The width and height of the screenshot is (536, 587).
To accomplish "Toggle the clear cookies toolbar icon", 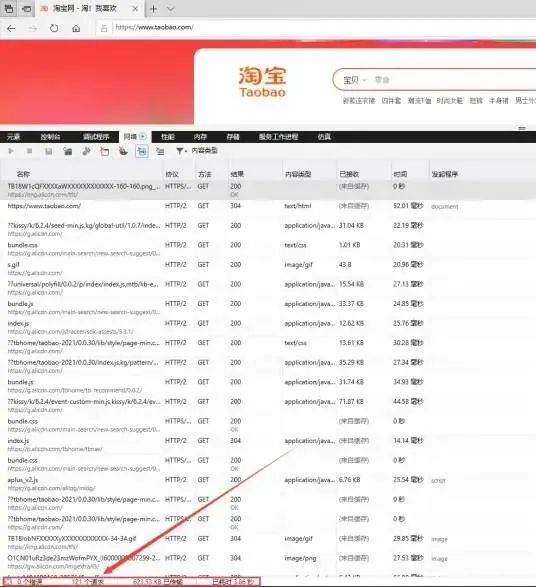I will (x=123, y=151).
